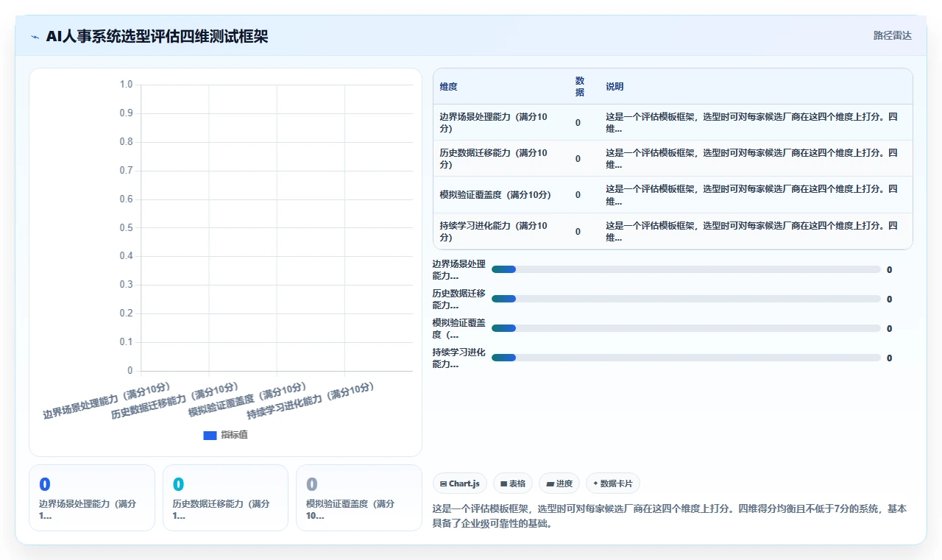Click the 指标值 legend label

234,435
